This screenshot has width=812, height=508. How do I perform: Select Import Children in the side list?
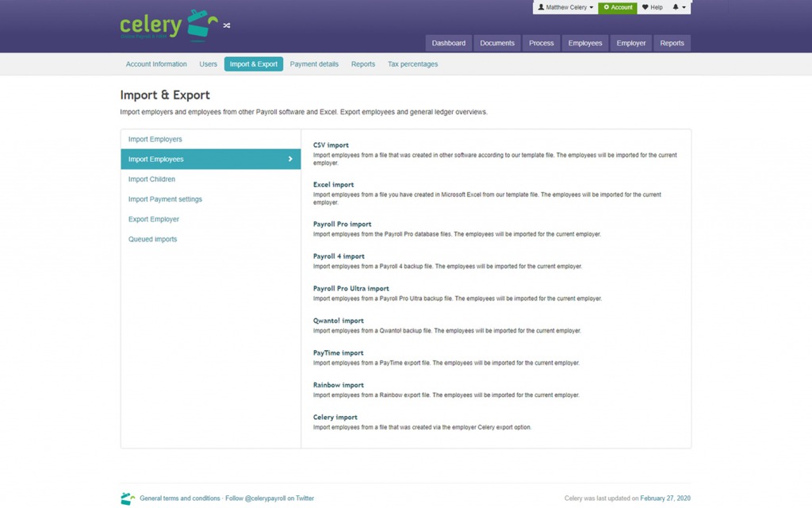click(211, 179)
